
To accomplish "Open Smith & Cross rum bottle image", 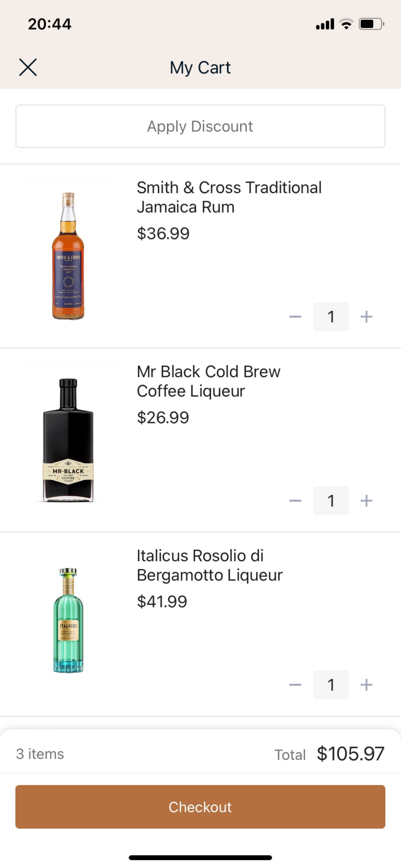I will coord(68,256).
